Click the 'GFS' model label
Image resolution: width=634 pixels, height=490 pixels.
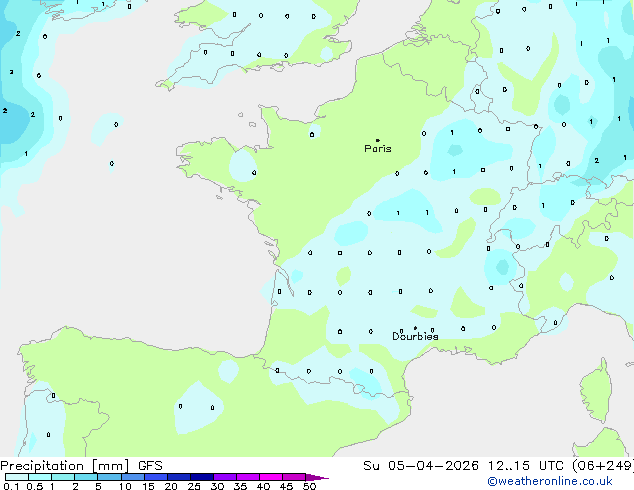pos(150,466)
